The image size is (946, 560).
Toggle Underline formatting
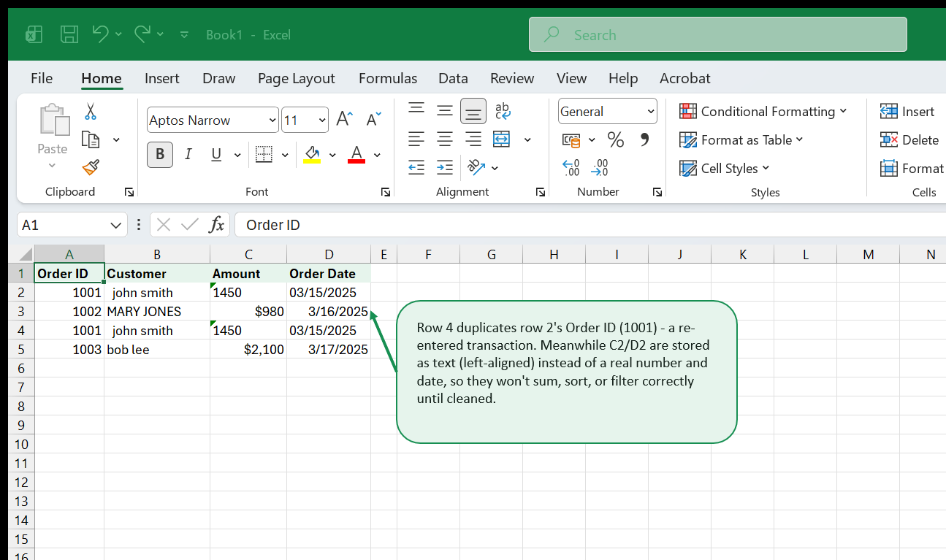click(216, 154)
